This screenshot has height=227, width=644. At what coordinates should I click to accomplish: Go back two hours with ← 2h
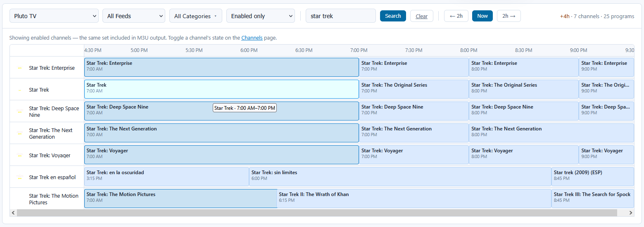[456, 16]
